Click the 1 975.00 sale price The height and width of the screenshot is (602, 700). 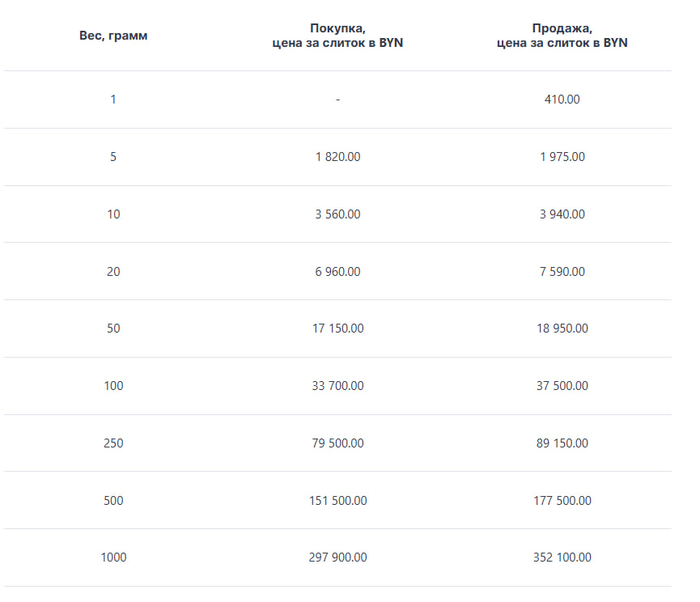562,157
